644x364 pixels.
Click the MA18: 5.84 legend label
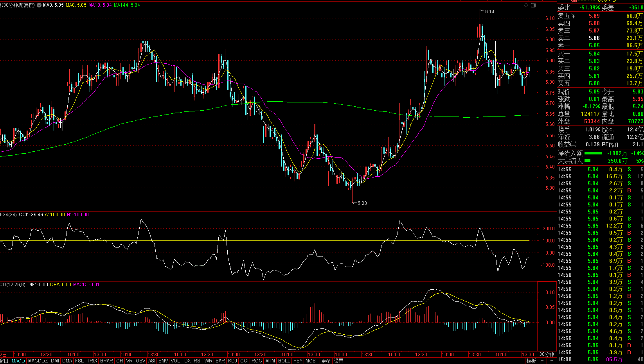(100, 5)
